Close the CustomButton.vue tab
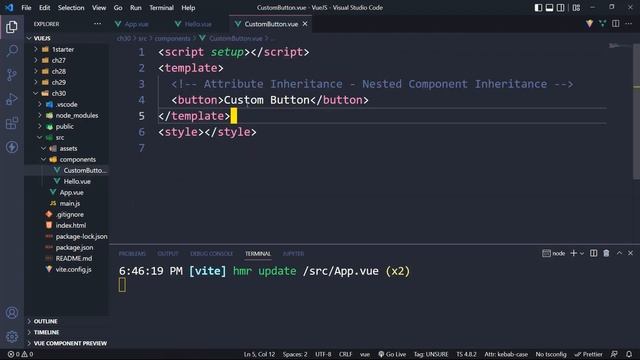The height and width of the screenshot is (360, 640). click(x=305, y=24)
